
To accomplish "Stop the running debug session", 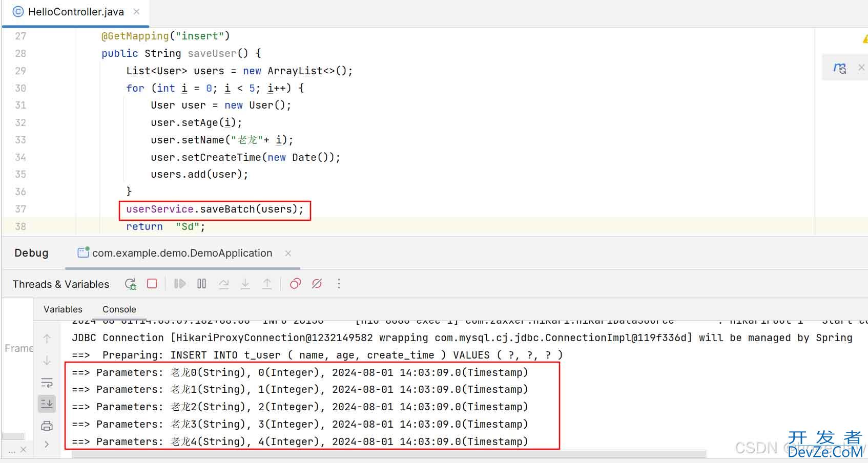I will click(152, 283).
